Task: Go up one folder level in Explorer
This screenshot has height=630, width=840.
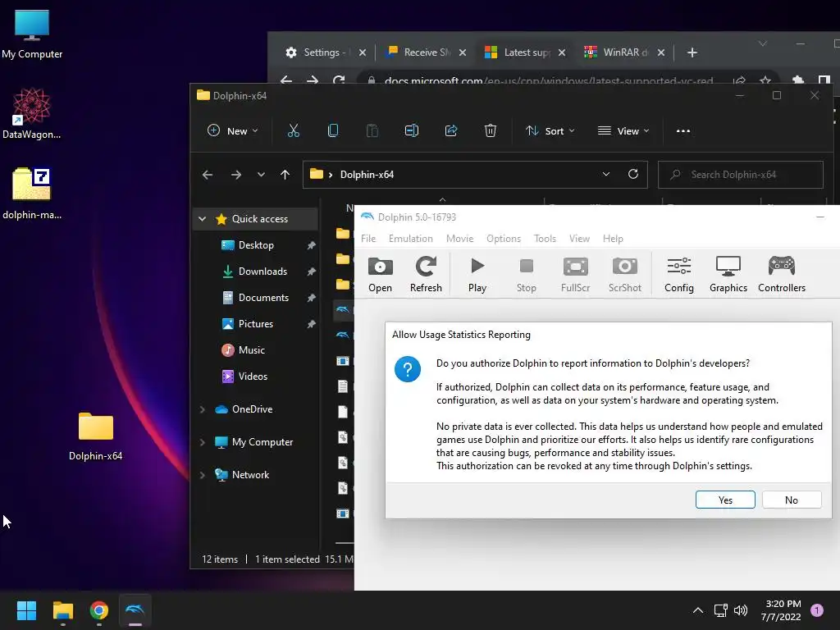Action: coord(285,175)
